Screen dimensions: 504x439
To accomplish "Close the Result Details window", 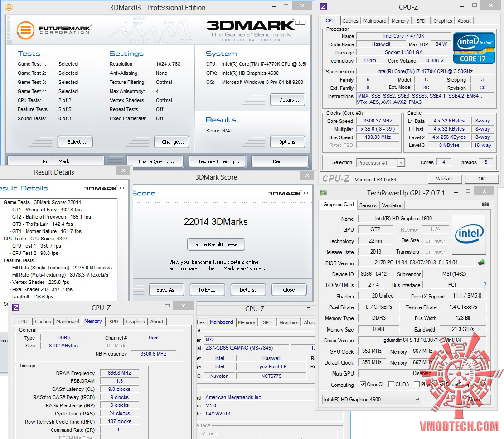I will click(123, 171).
